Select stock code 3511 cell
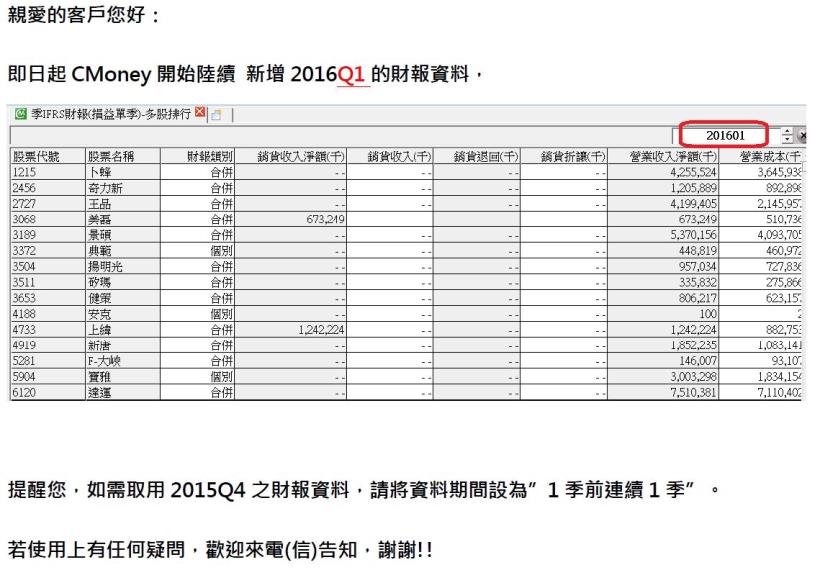Viewport: 820px width, 570px height. point(48,282)
